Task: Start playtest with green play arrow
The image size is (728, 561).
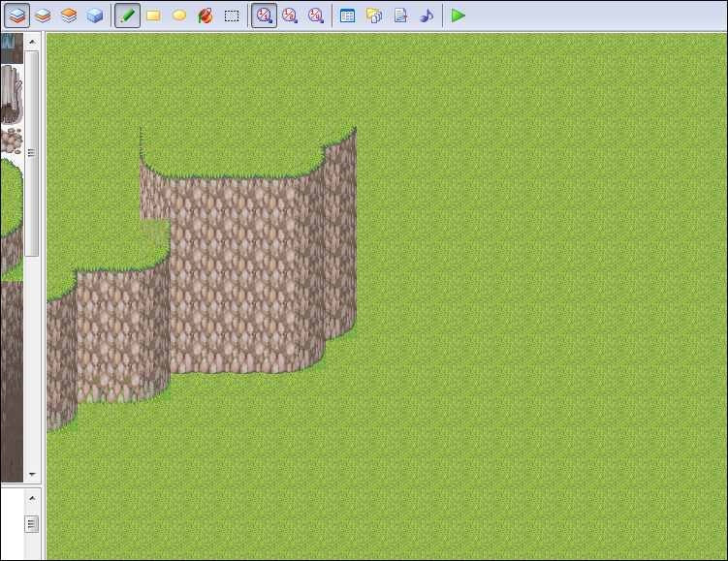Action: point(459,16)
